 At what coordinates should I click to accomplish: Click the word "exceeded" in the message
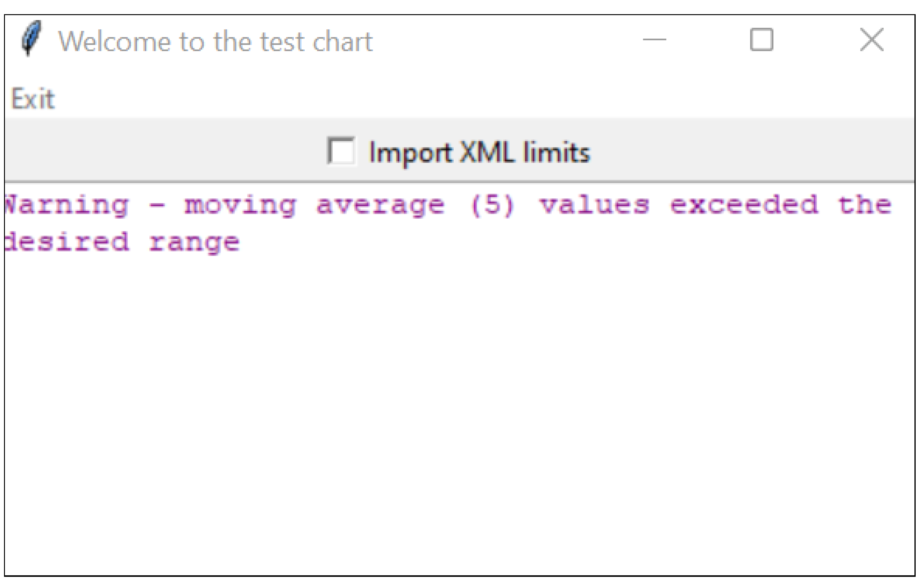[744, 205]
